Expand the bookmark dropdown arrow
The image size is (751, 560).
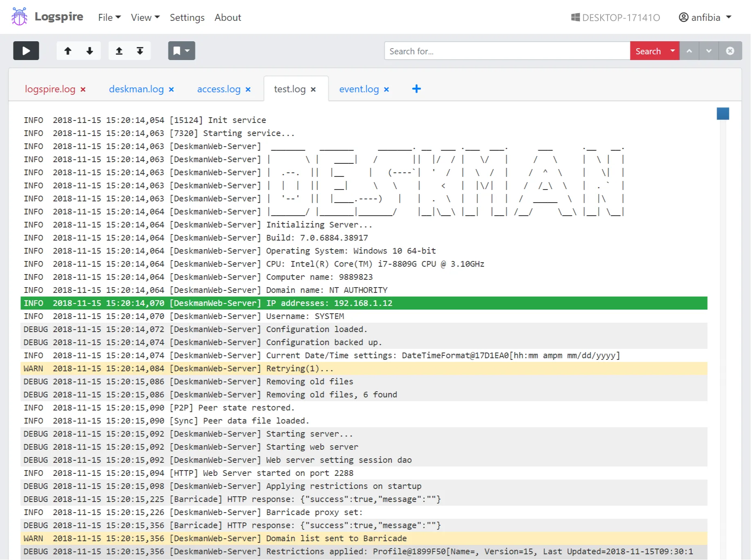(187, 51)
